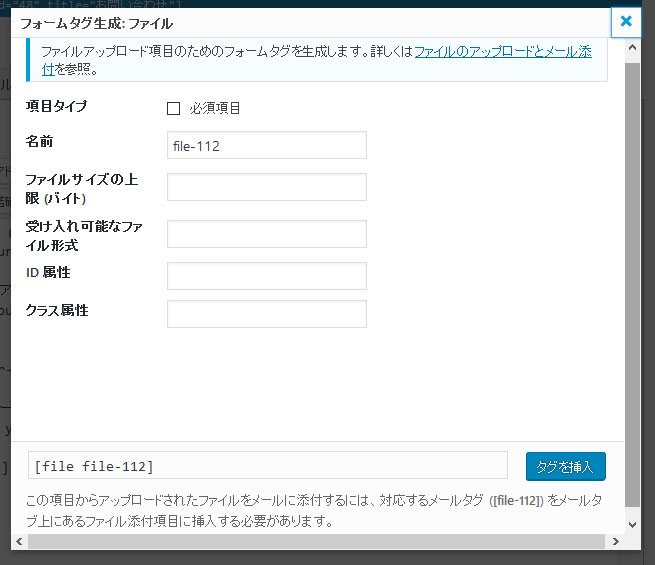655x565 pixels.
Task: Click the 必須項目 label text
Action: tap(215, 108)
